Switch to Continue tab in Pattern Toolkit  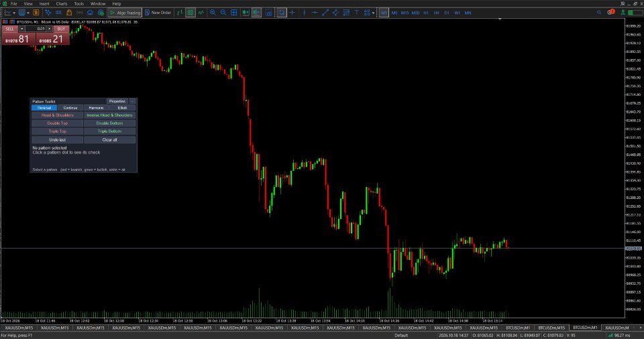coord(70,107)
